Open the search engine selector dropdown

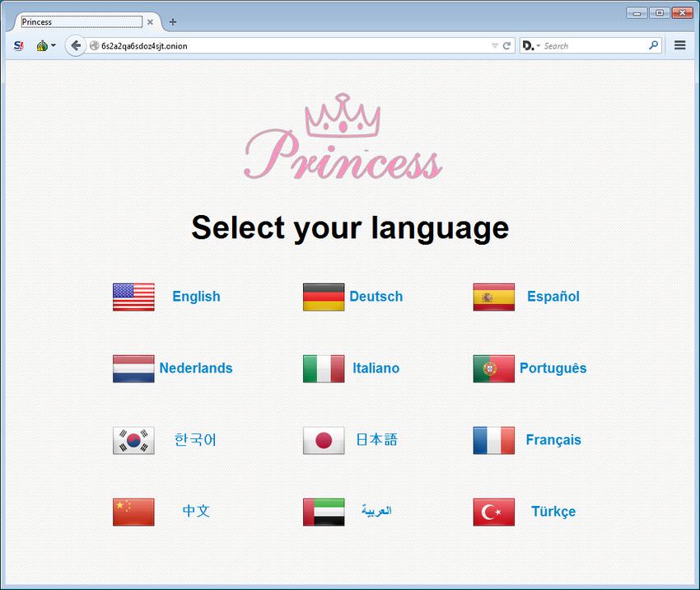[531, 46]
